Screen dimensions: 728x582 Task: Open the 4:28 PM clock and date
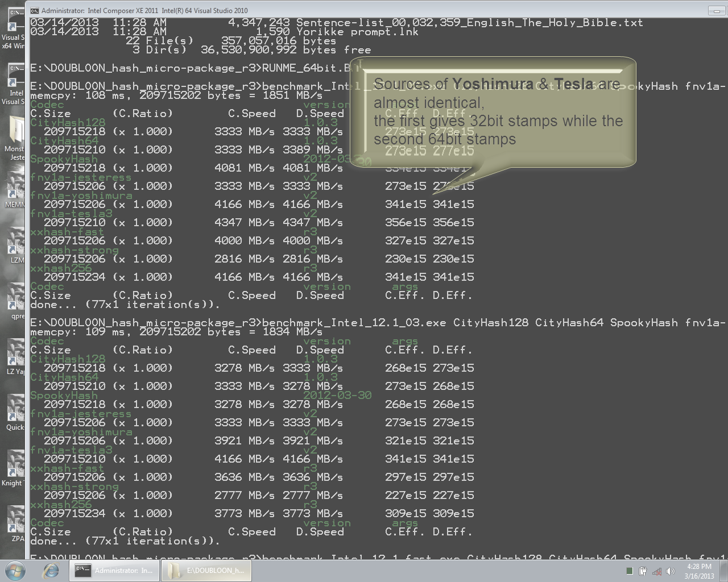coord(699,571)
